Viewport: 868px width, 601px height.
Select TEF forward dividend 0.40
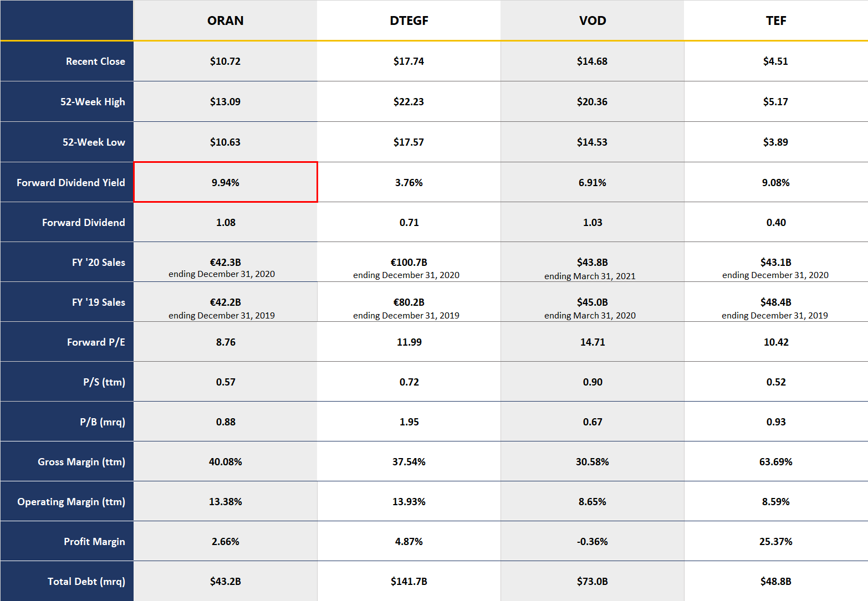pyautogui.click(x=776, y=223)
